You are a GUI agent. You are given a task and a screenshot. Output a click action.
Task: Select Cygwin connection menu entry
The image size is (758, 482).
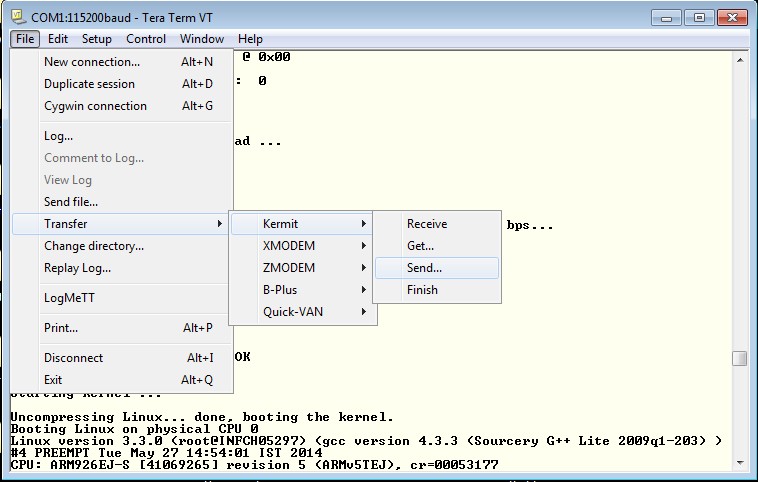pyautogui.click(x=122, y=106)
